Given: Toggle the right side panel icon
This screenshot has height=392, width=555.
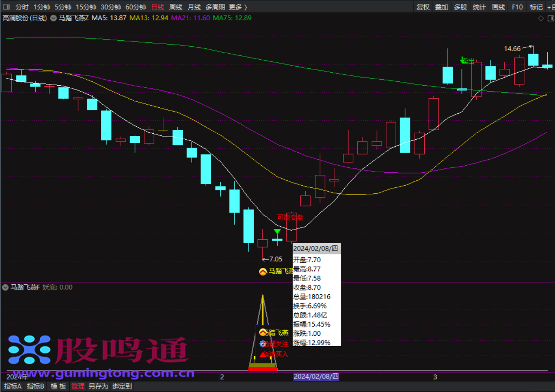Looking at the screenshot, I should (x=550, y=18).
